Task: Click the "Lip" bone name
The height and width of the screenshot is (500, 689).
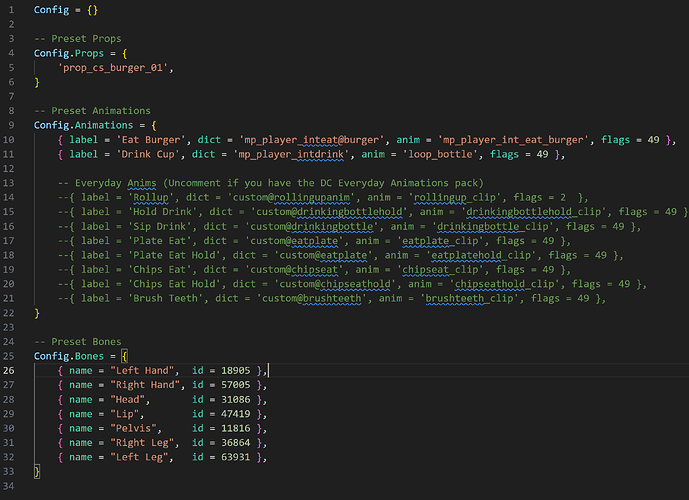Action: click(124, 414)
